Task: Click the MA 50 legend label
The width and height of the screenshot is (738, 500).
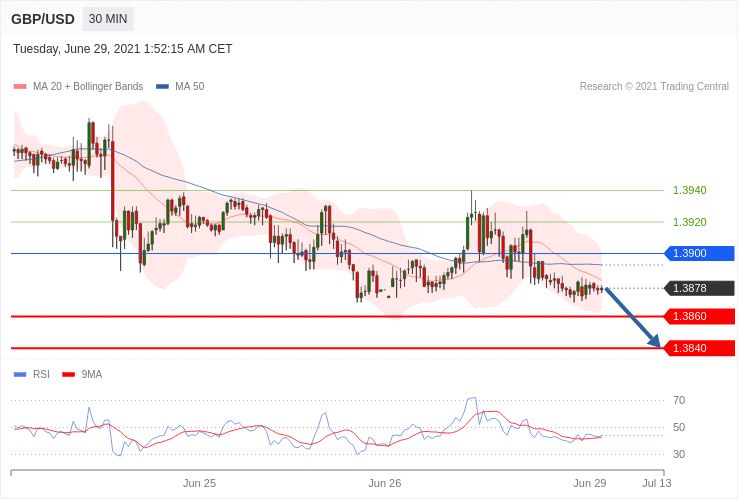Action: tap(190, 87)
